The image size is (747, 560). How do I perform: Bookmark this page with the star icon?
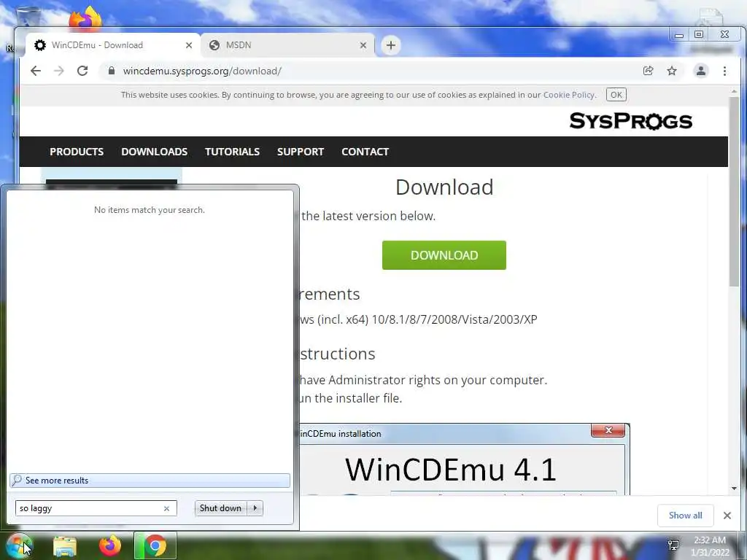672,71
